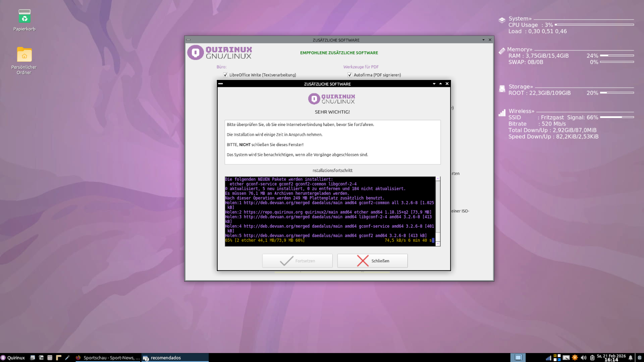The height and width of the screenshot is (362, 644).
Task: Open the network signal tray icon
Action: [x=548, y=358]
